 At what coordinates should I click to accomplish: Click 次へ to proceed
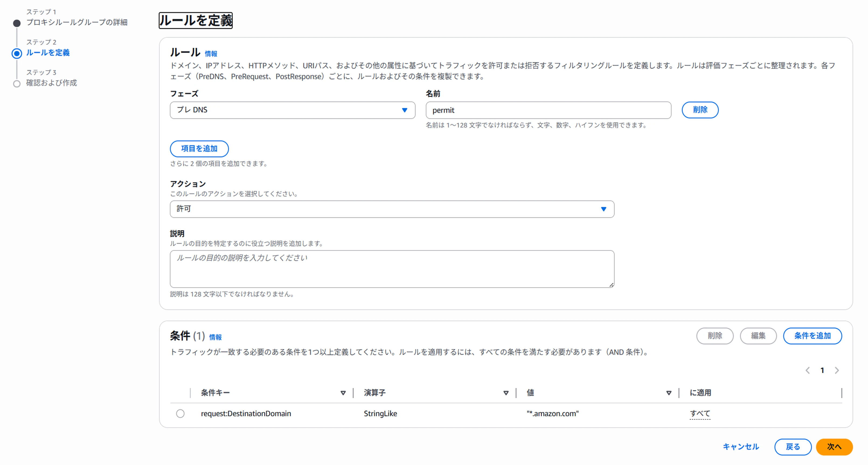point(834,447)
